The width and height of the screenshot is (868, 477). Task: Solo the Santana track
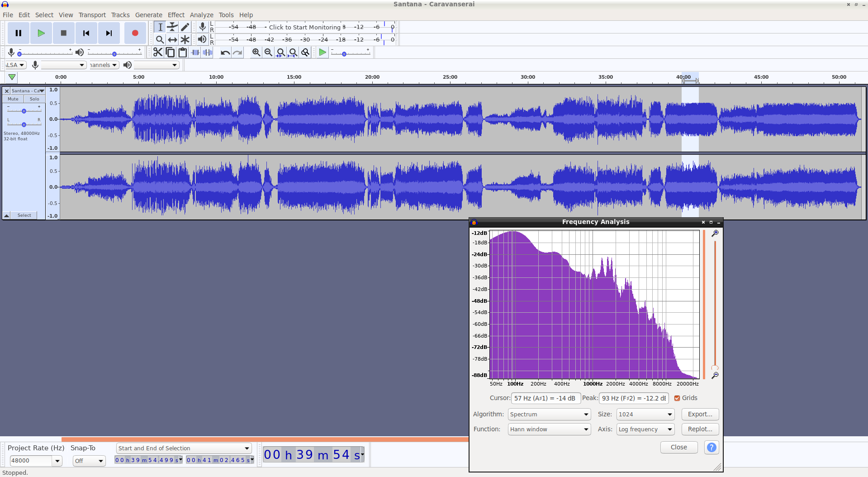point(34,99)
